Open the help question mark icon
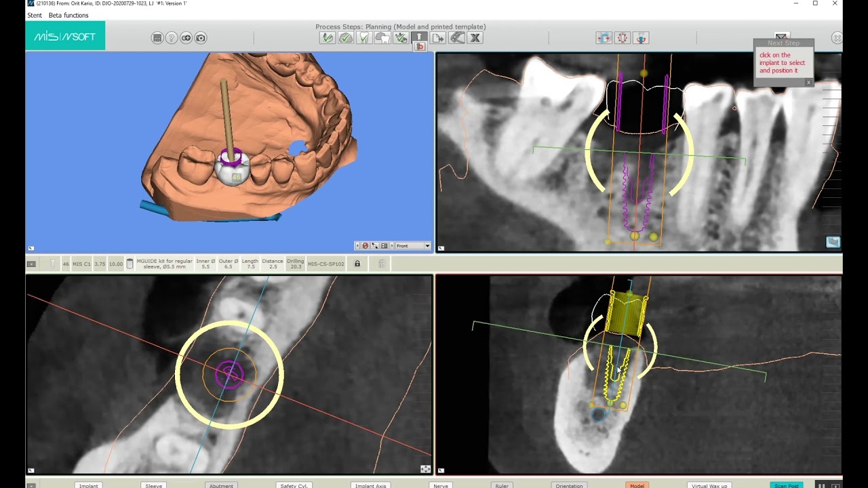Screen dimensions: 868x488 [172, 38]
